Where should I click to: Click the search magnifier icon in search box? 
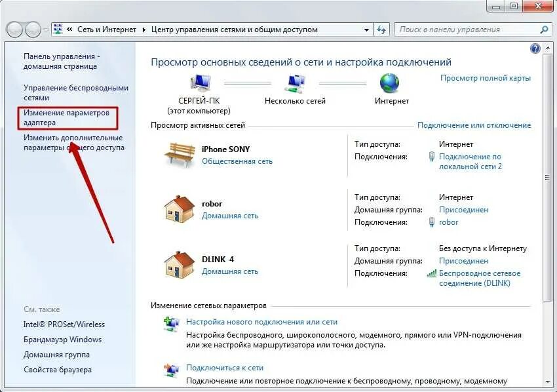pyautogui.click(x=544, y=30)
